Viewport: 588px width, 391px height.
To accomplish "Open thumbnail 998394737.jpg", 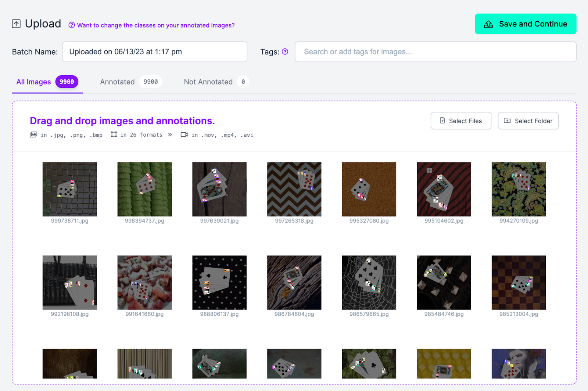I will (144, 189).
